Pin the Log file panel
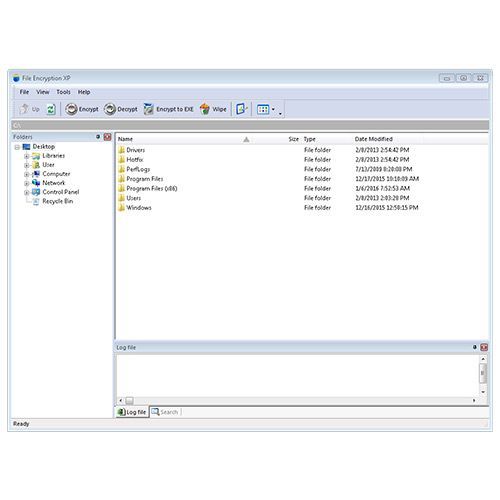 coord(475,347)
